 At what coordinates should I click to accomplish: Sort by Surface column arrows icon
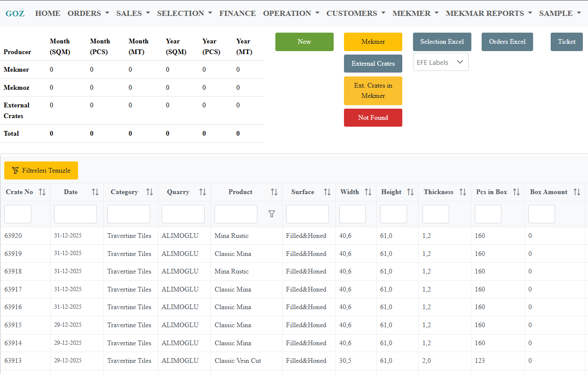coord(327,192)
